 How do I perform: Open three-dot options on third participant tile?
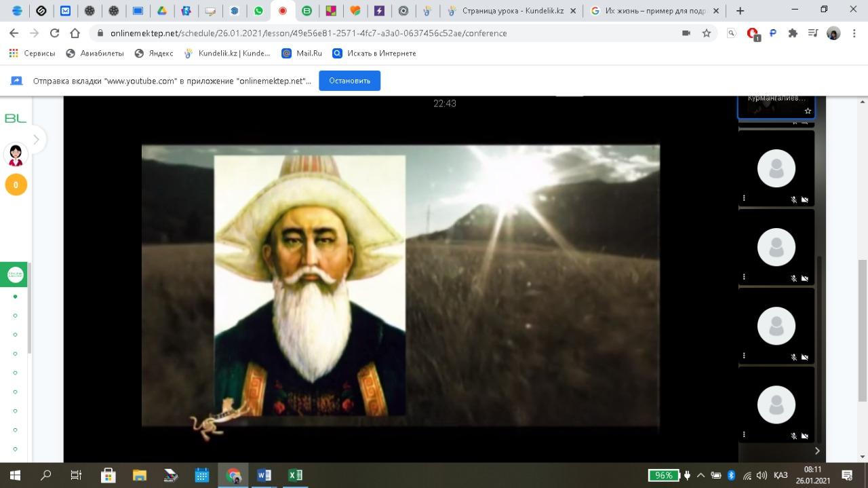click(745, 356)
